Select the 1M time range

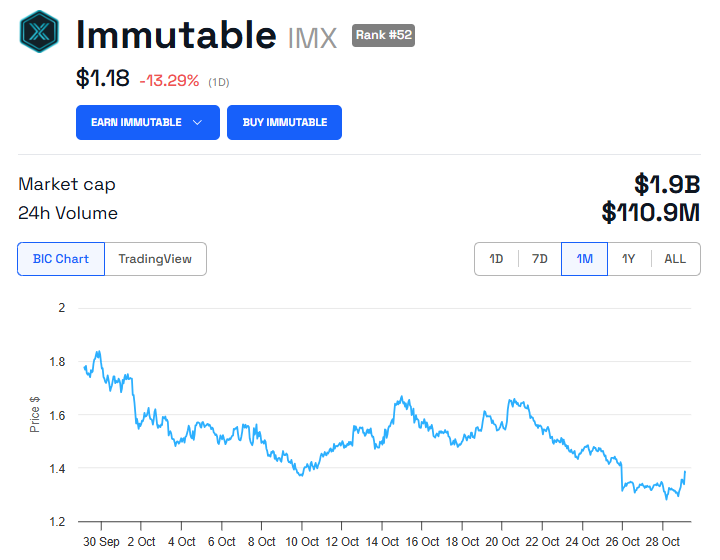(584, 259)
